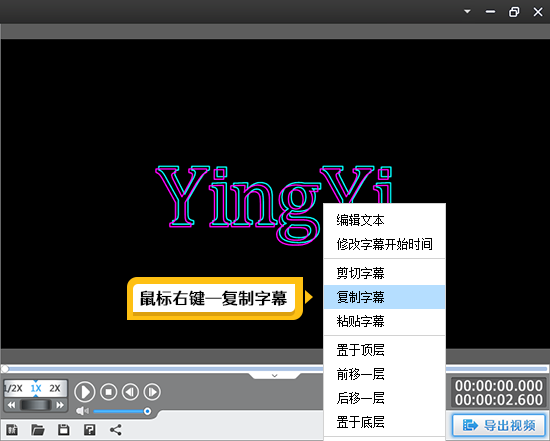Click the fast-forward double-arrow icon

point(60,405)
